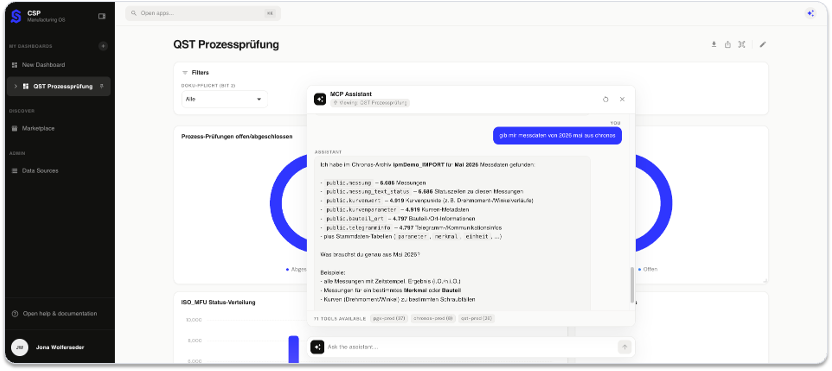The height and width of the screenshot is (371, 832).
Task: Click 'QST Prozessprüfung' page title
Action: coord(226,45)
